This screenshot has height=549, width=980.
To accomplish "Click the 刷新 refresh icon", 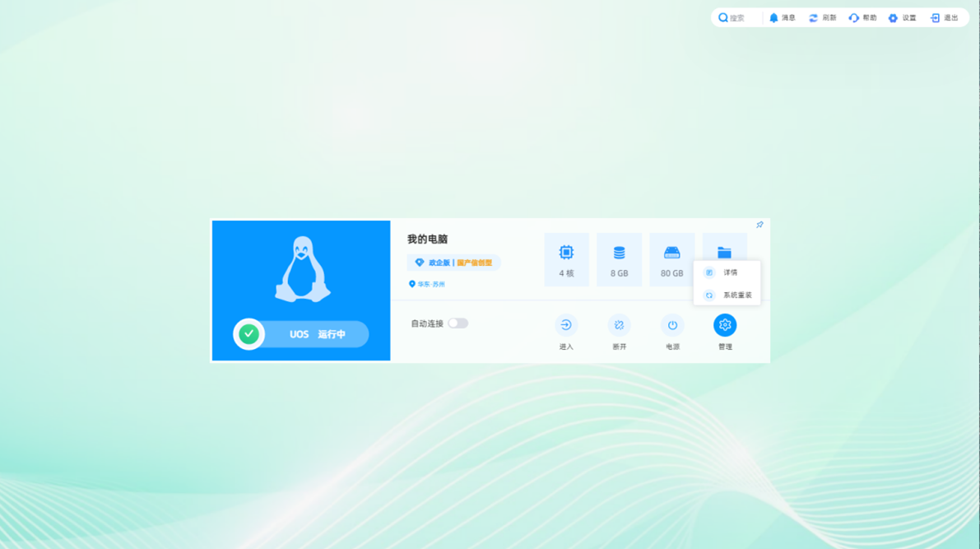I will click(x=813, y=18).
